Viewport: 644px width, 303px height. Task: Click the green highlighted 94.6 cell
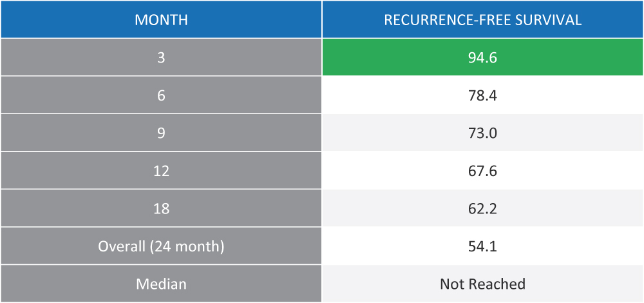point(482,57)
